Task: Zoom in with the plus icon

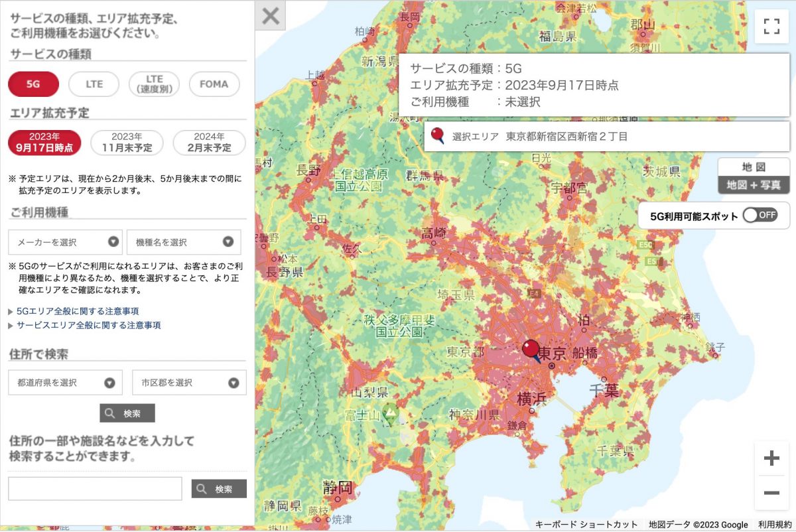Action: click(x=771, y=458)
